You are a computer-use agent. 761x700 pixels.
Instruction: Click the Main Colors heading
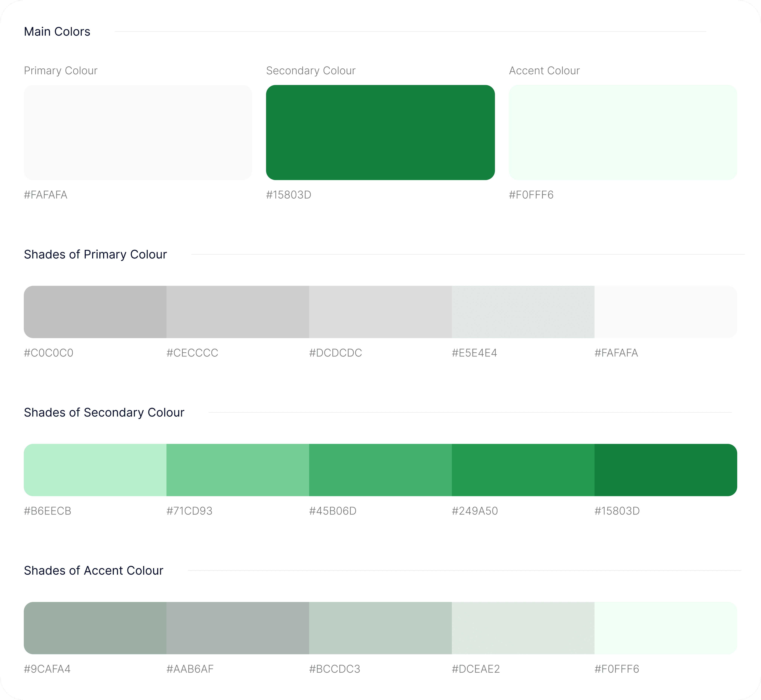[57, 31]
